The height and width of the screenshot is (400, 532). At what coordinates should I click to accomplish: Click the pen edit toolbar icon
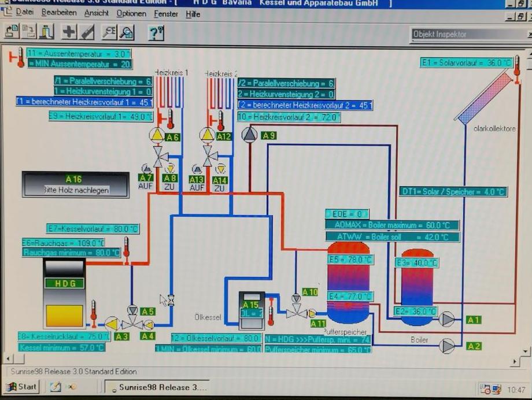[x=87, y=32]
